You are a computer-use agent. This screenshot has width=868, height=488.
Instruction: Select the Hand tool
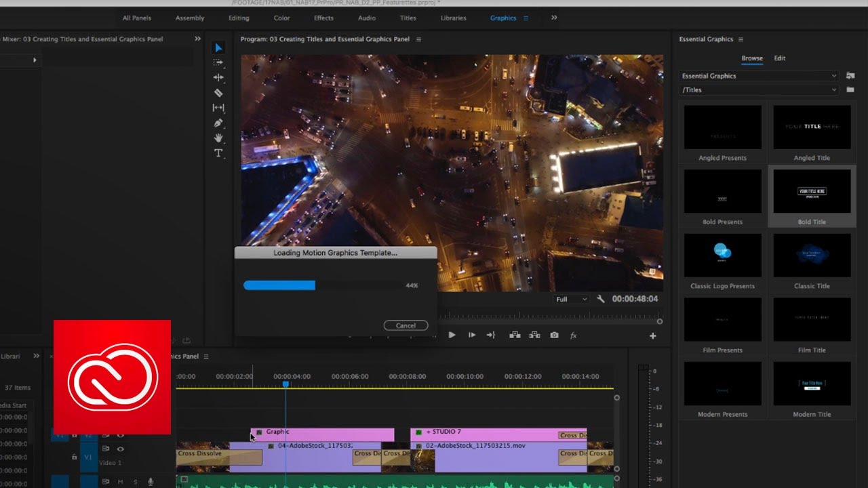(x=218, y=138)
